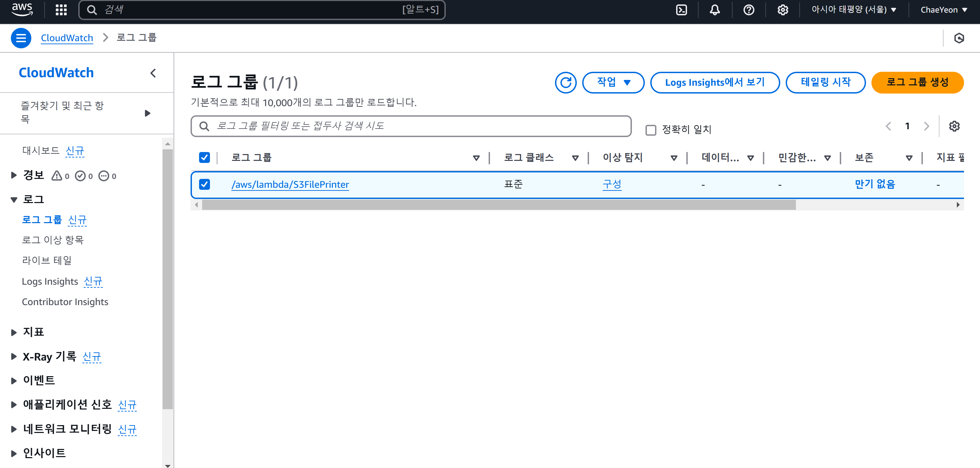Open the notifications bell icon
Image resolution: width=980 pixels, height=468 pixels.
pos(715,10)
